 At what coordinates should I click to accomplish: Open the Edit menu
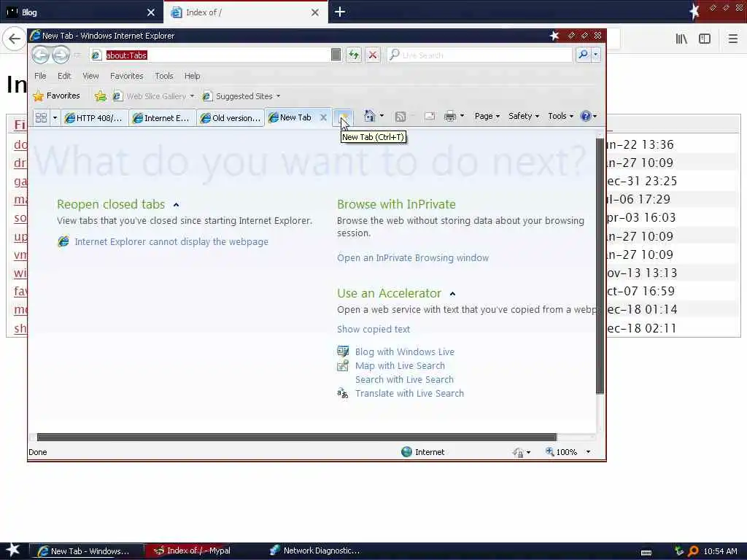point(64,76)
